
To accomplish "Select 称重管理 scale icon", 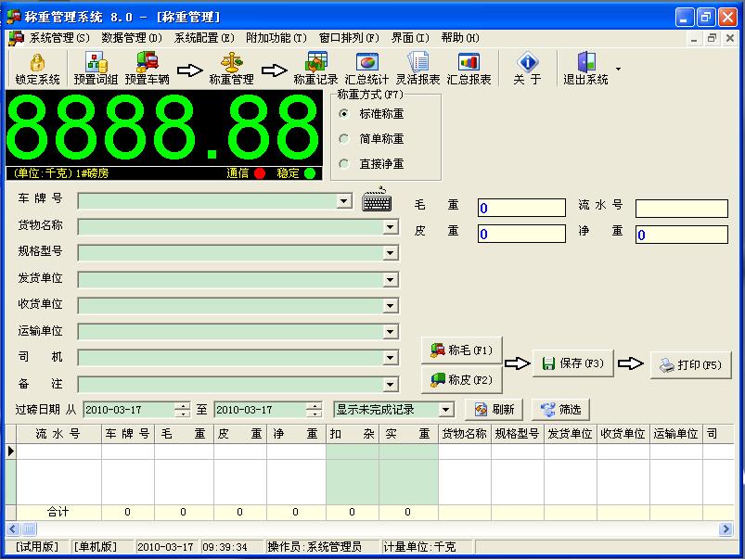I will click(231, 62).
